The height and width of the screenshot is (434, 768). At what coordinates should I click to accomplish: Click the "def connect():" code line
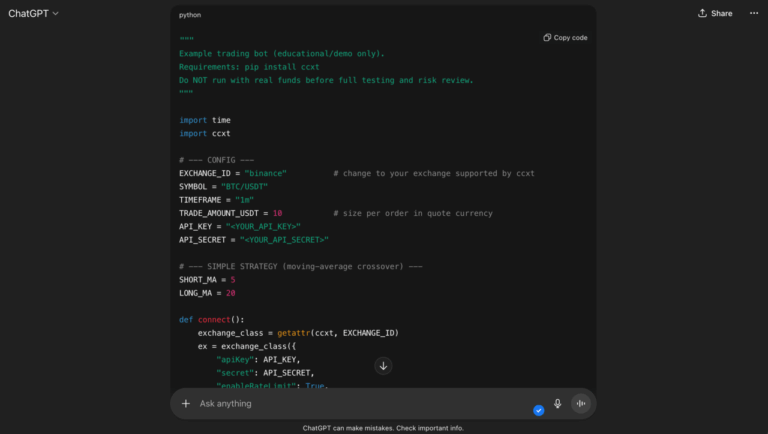(211, 319)
